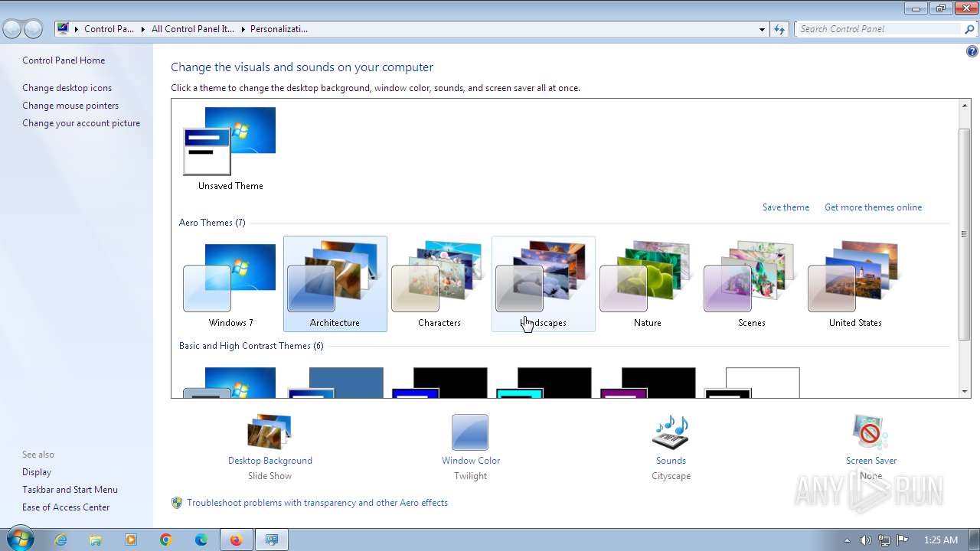Click the network tray icon

coord(884,540)
